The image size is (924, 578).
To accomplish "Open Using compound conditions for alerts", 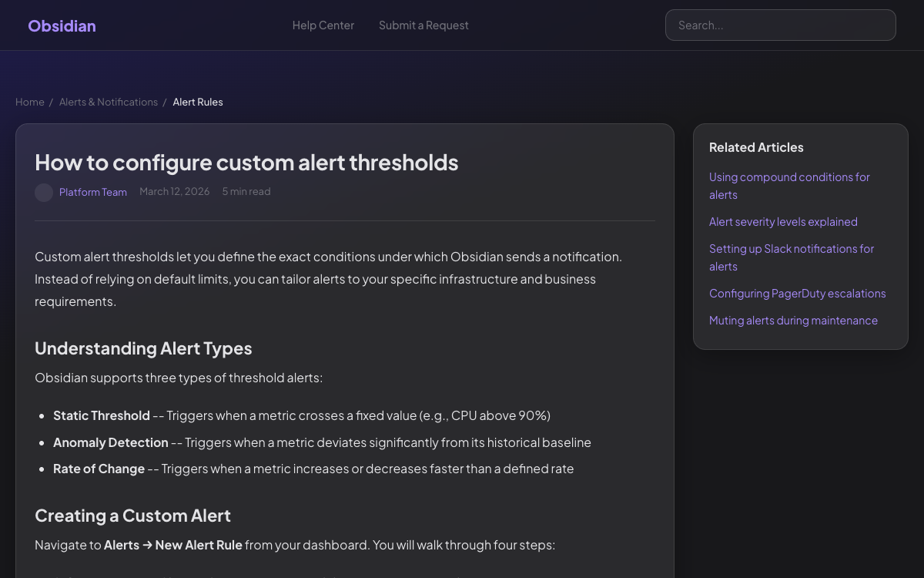I will (789, 186).
